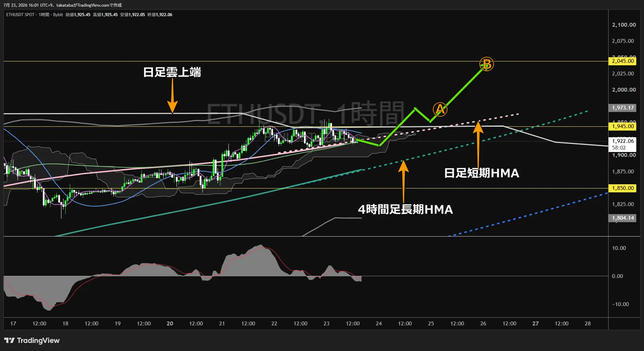Select the 4時間足長期HMA text label
Screen dimensions: 644x351
tap(405, 210)
